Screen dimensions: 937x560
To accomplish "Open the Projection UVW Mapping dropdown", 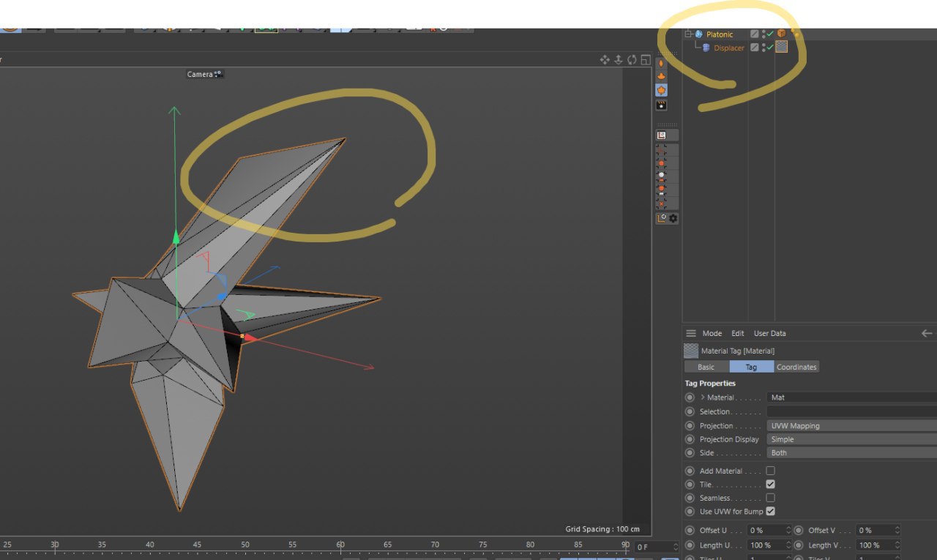I will 852,425.
